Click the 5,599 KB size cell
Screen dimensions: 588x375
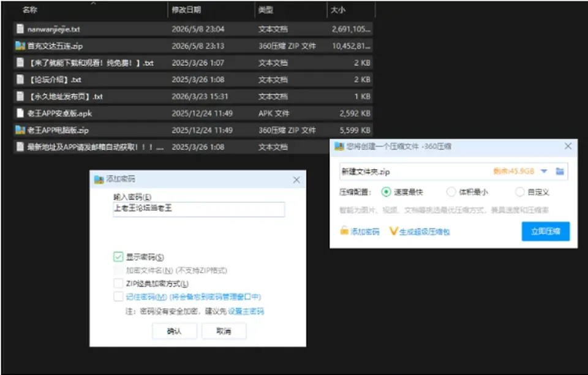pyautogui.click(x=355, y=130)
